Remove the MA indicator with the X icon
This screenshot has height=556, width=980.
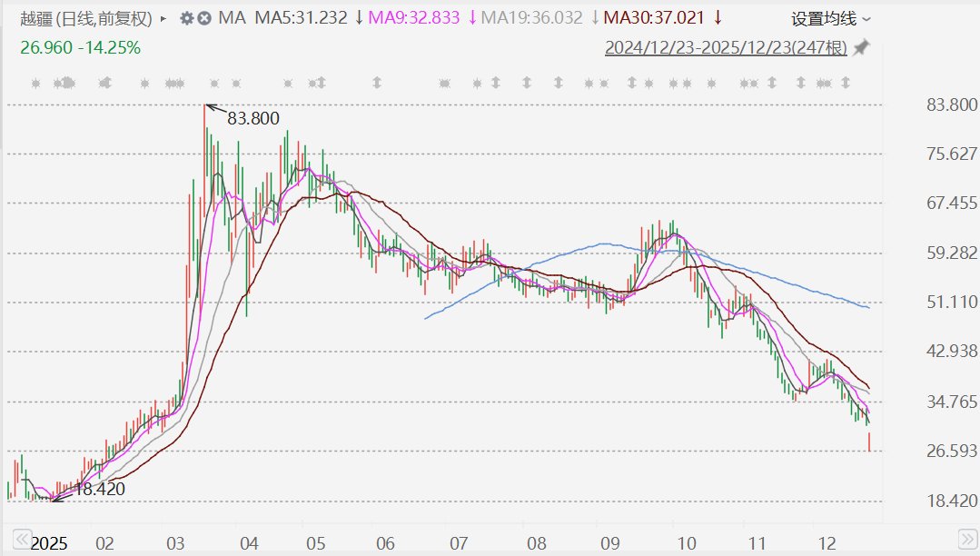point(204,18)
